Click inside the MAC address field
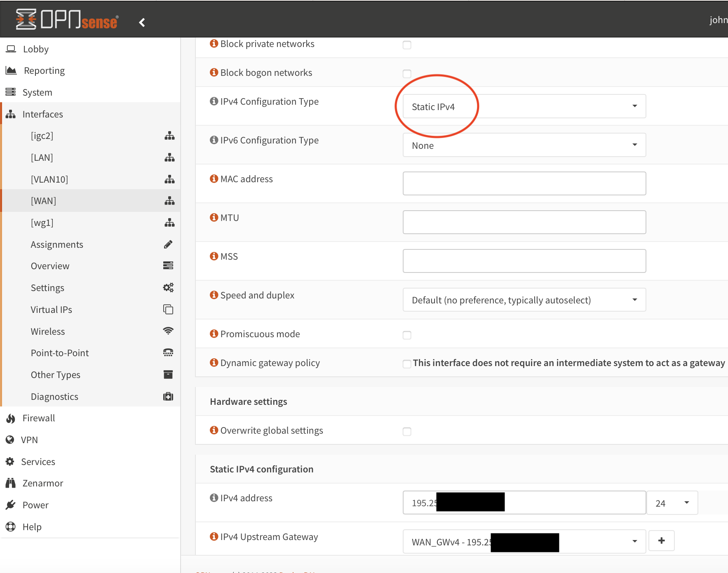Image resolution: width=728 pixels, height=573 pixels. tap(524, 183)
